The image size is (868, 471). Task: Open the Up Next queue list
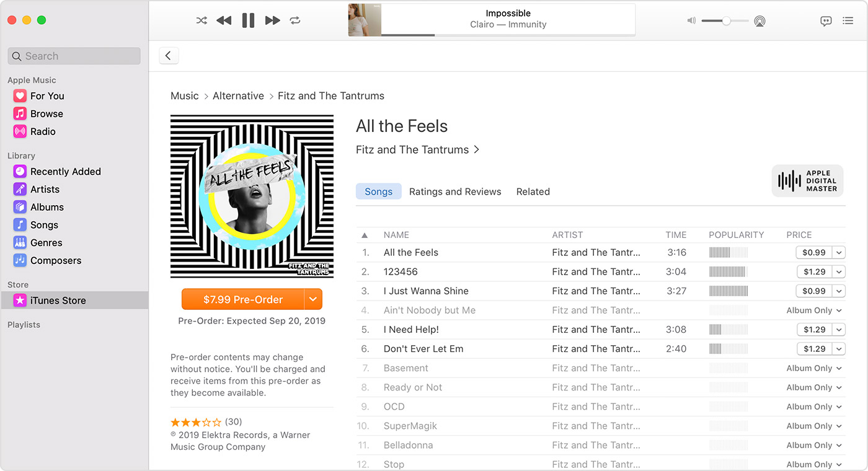848,21
